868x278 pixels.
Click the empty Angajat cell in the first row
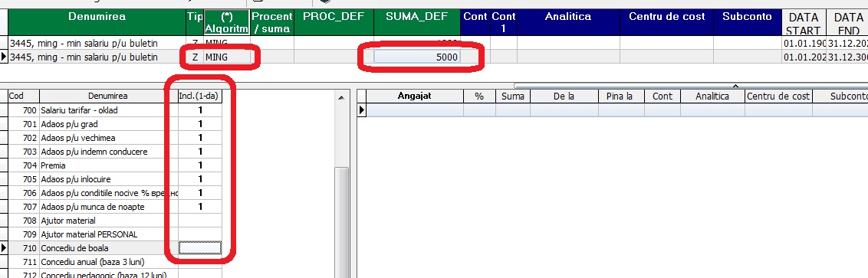pos(415,110)
